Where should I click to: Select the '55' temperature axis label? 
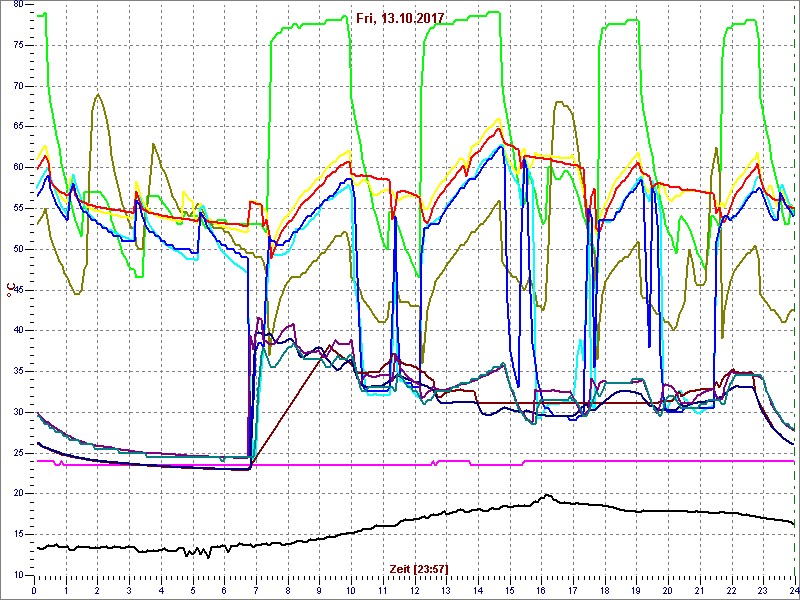click(x=18, y=209)
